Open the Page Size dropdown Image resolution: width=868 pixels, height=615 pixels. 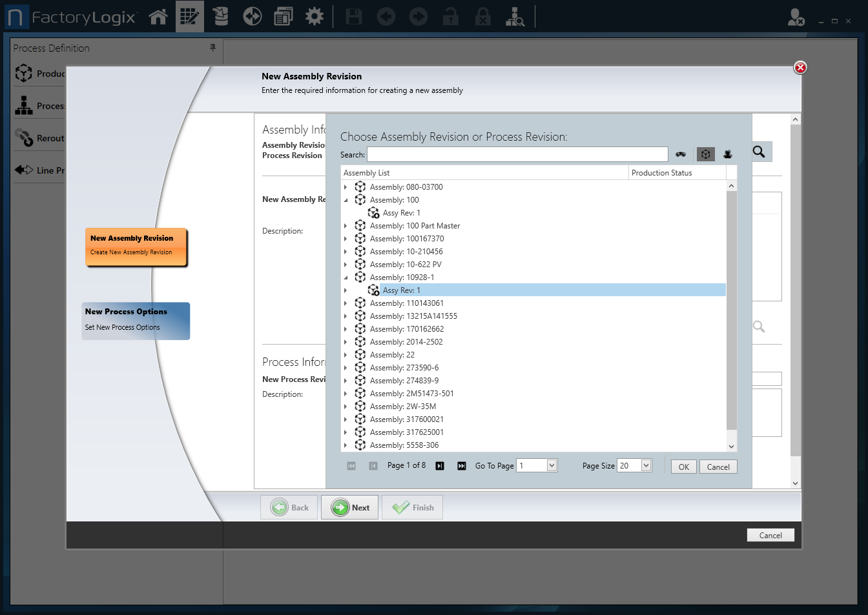tap(647, 465)
